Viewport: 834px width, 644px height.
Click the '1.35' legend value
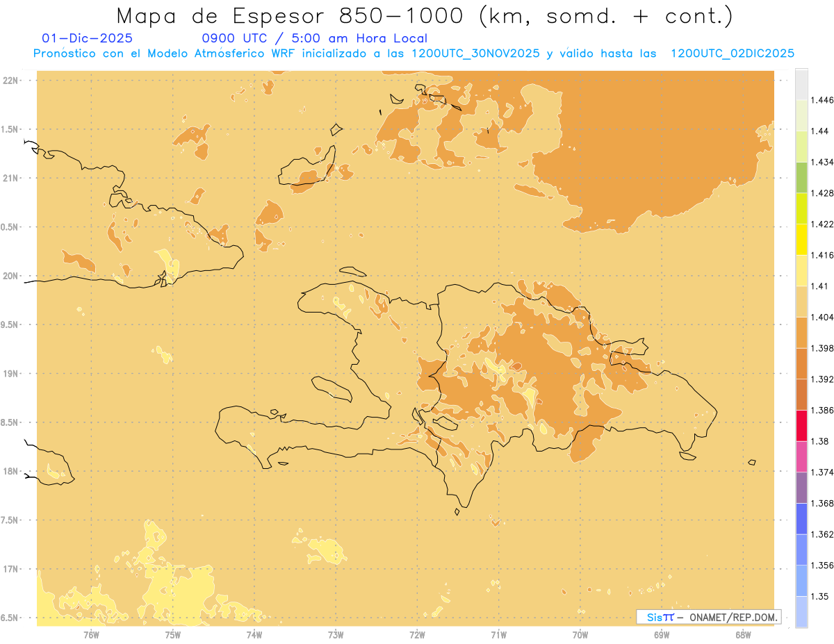(820, 596)
